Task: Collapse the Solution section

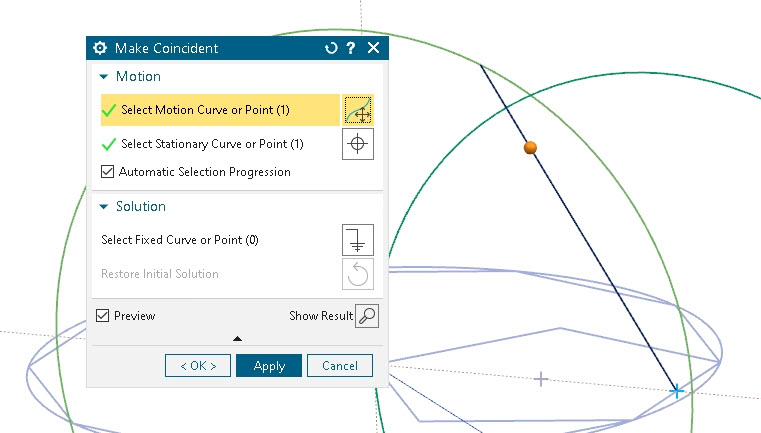Action: [103, 207]
